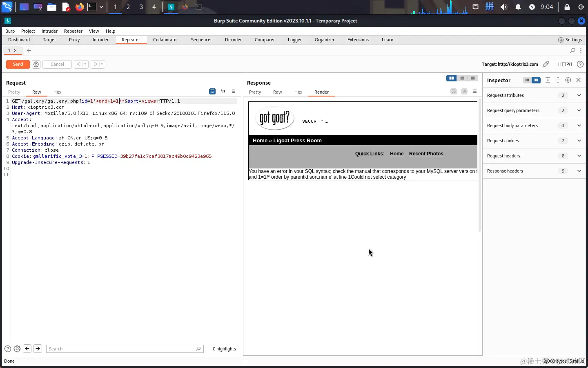Click the Home quick link
The height and width of the screenshot is (368, 588).
pyautogui.click(x=396, y=154)
